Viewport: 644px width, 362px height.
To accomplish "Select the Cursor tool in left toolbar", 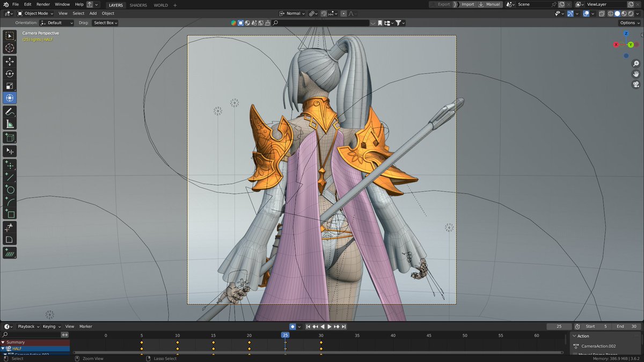I will pos(10,48).
